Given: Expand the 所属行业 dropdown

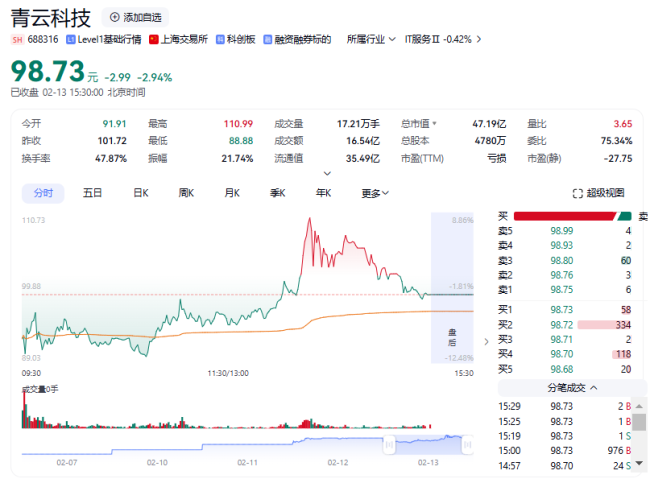Looking at the screenshot, I should [371, 39].
